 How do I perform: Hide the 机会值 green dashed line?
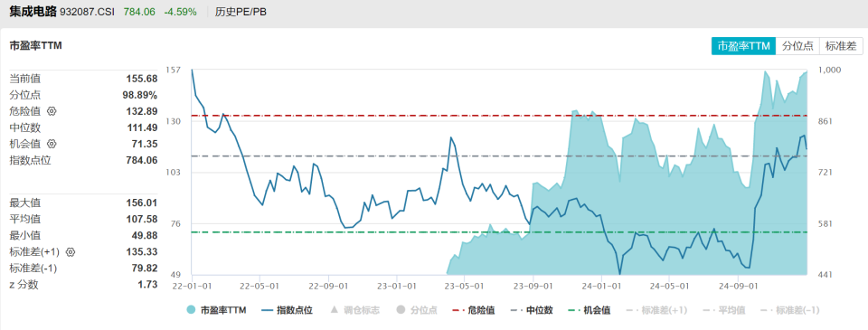coord(589,309)
